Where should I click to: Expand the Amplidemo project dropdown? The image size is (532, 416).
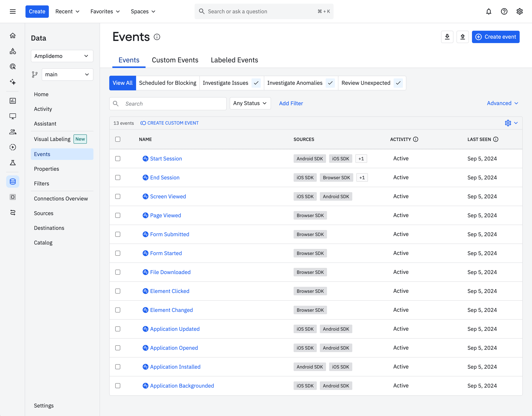point(62,56)
